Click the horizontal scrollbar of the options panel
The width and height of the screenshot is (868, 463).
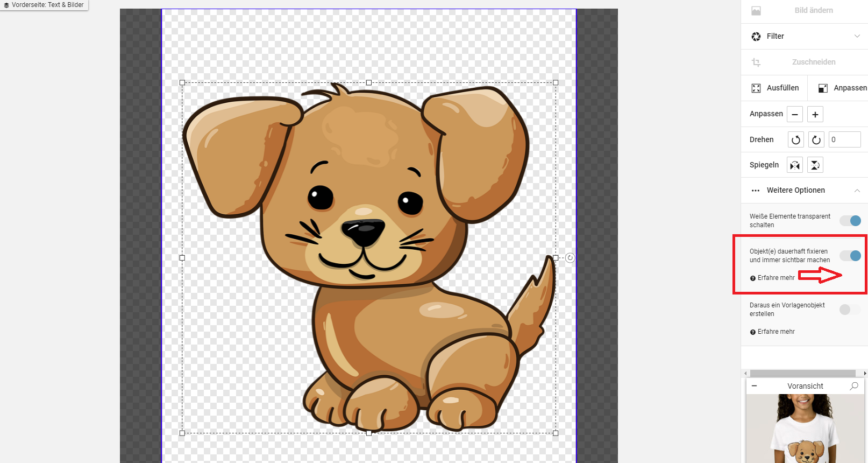[x=802, y=373]
